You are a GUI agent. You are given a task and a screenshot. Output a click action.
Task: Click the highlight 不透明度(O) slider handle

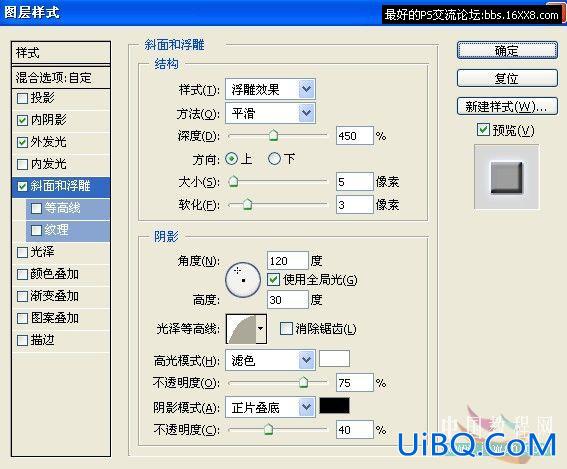click(x=303, y=383)
